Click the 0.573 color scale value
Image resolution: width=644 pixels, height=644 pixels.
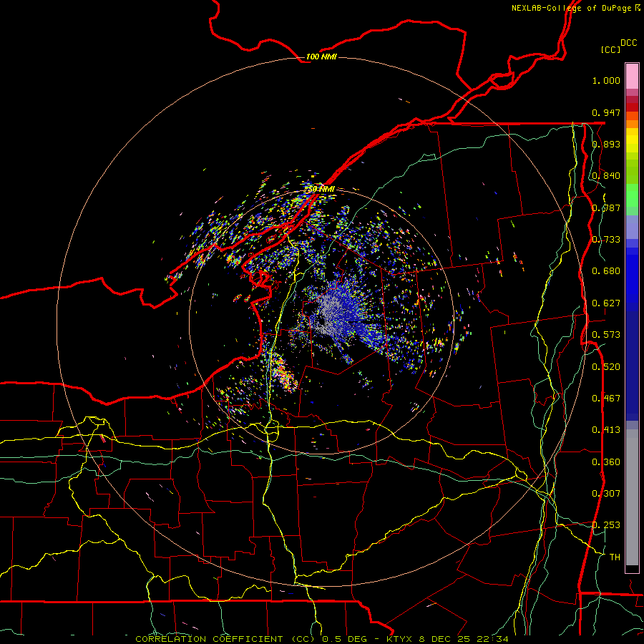pyautogui.click(x=606, y=335)
